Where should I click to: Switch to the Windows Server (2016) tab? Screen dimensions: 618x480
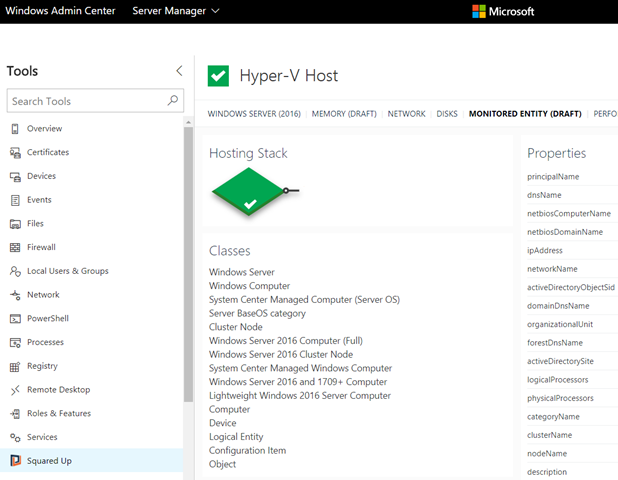(x=254, y=114)
